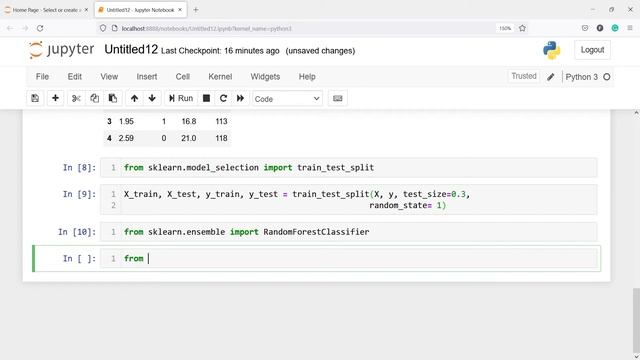Image resolution: width=640 pixels, height=360 pixels.
Task: Click the Python logo icon
Action: 551,50
